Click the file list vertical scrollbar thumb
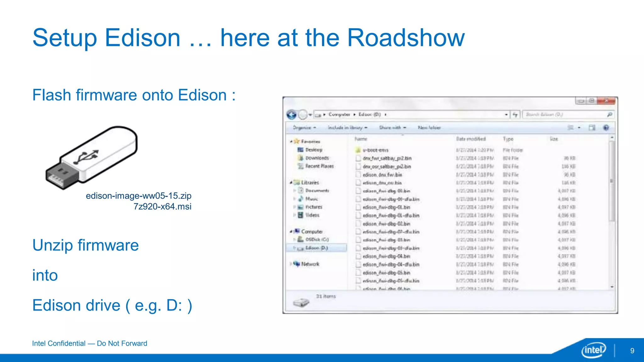Screen dimensions: 644x362 tap(612, 182)
